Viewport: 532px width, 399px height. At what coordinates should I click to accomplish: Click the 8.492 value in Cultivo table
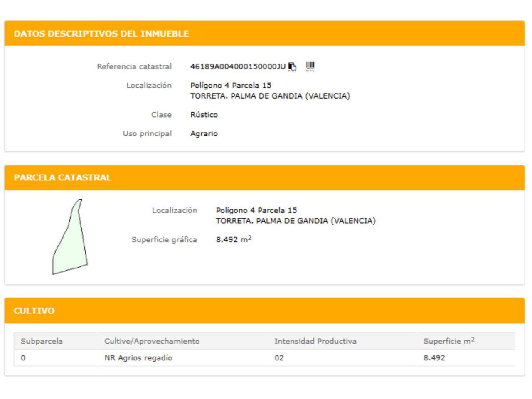434,358
